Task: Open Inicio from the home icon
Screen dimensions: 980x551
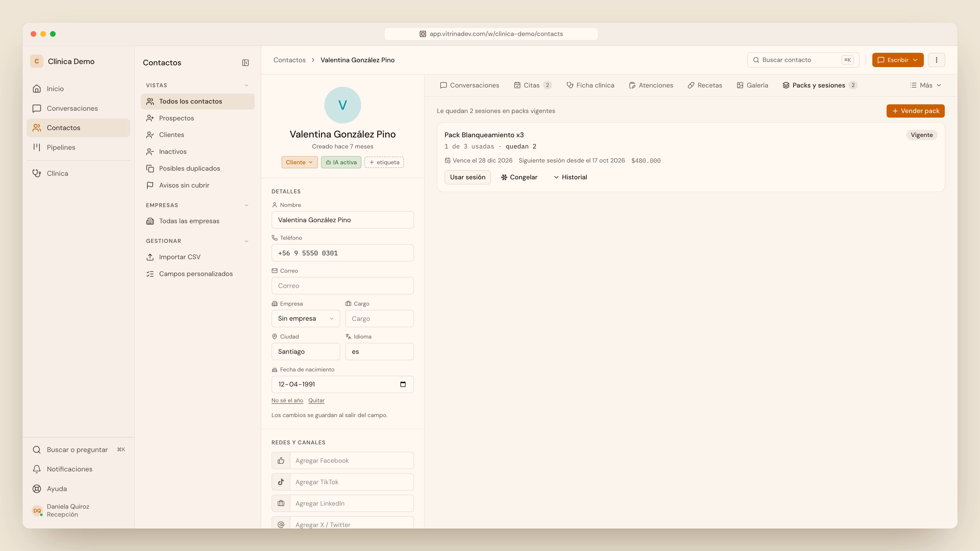Action: [x=78, y=89]
